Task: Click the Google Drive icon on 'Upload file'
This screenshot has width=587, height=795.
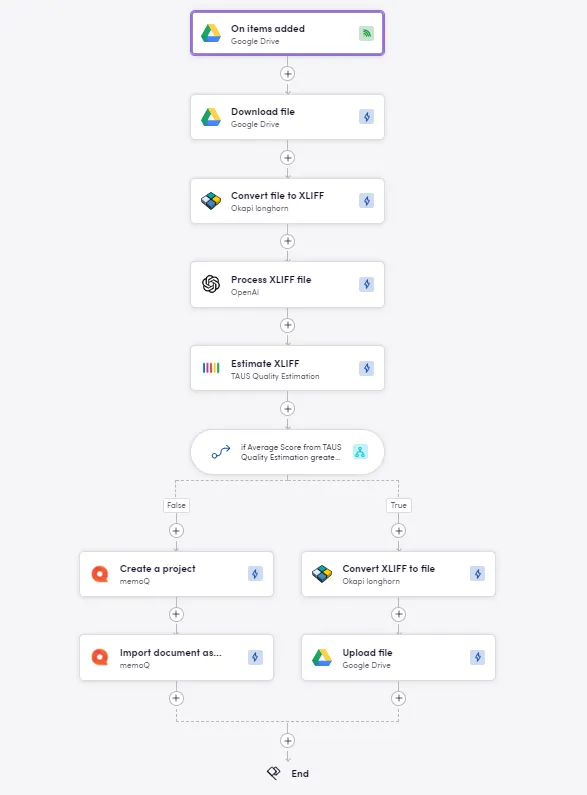Action: tap(322, 658)
